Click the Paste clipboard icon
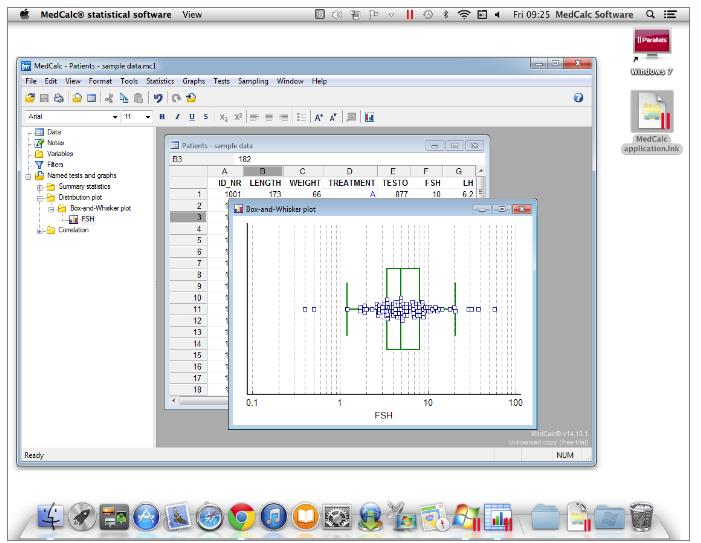The image size is (701, 543). [x=139, y=98]
